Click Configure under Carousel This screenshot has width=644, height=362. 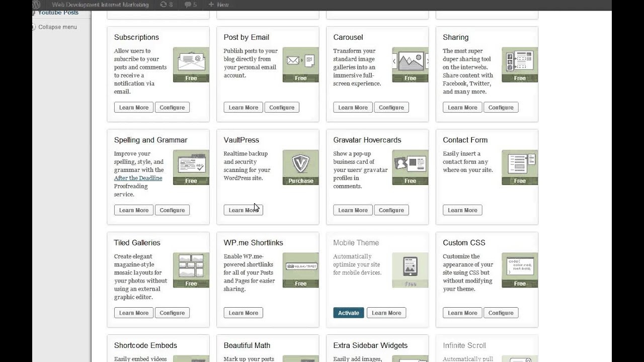(391, 108)
